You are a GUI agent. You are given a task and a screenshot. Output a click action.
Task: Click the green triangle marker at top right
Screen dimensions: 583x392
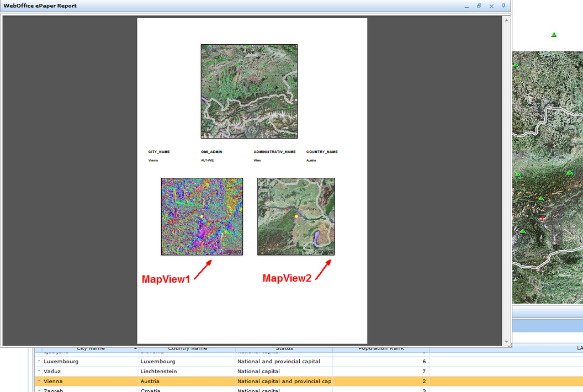coord(553,34)
